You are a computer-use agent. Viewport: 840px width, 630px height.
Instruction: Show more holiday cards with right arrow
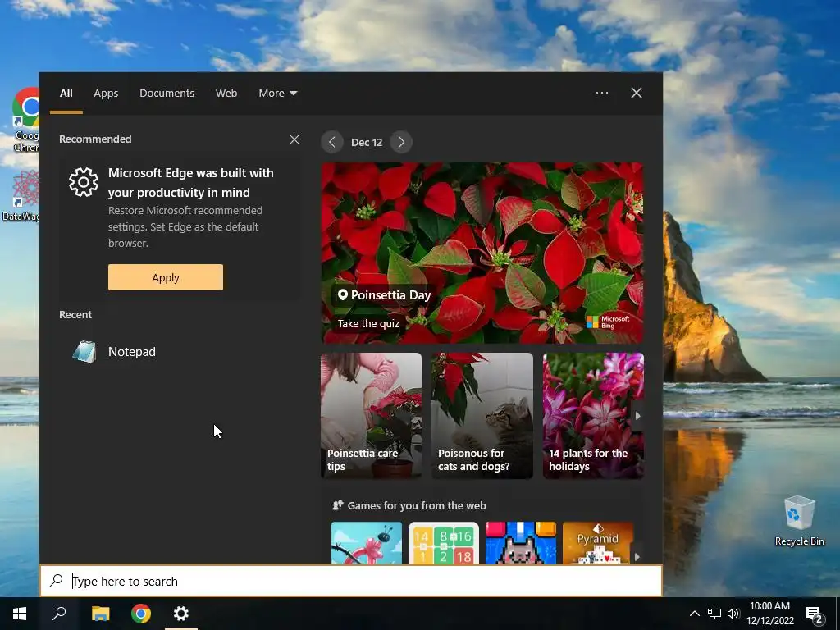tap(637, 416)
